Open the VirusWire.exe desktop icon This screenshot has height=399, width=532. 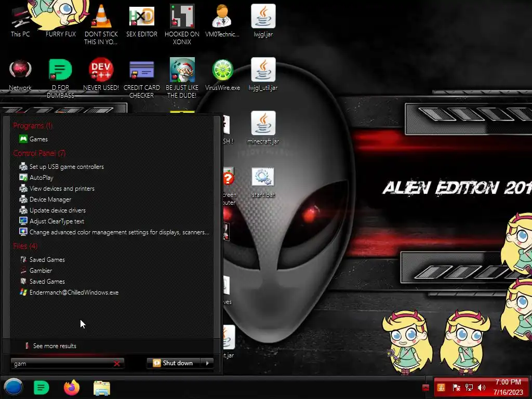point(222,75)
